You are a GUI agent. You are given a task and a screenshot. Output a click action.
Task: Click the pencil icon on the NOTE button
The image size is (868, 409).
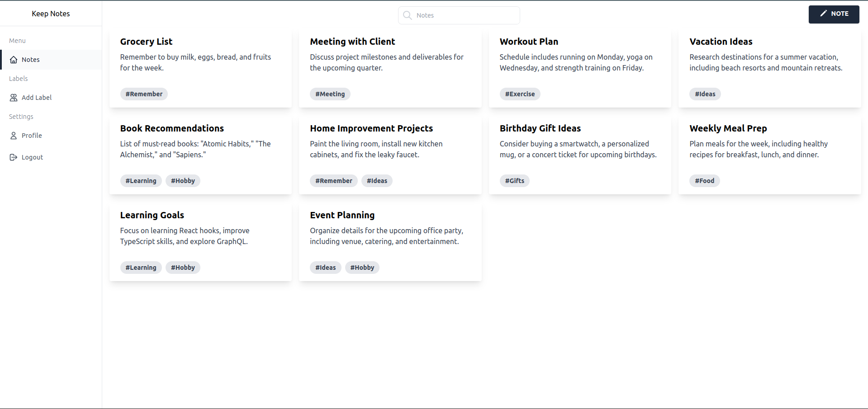click(x=823, y=14)
